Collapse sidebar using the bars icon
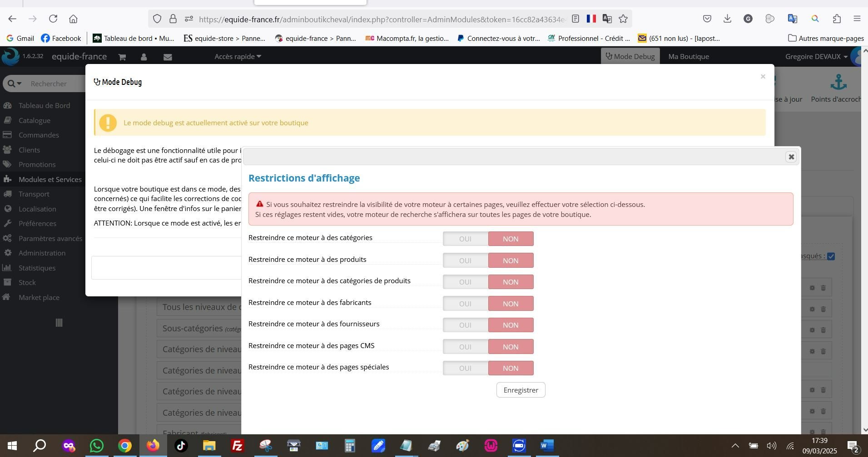 pyautogui.click(x=59, y=323)
